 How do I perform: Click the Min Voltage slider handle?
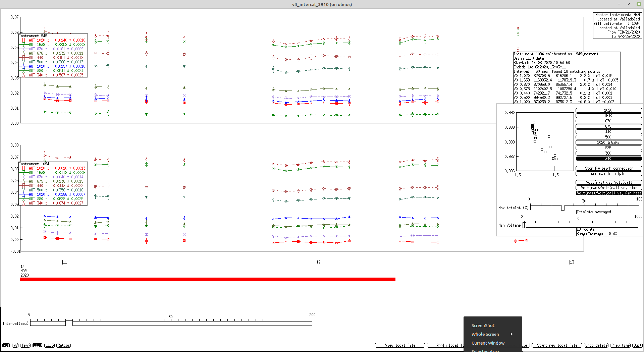[525, 225]
